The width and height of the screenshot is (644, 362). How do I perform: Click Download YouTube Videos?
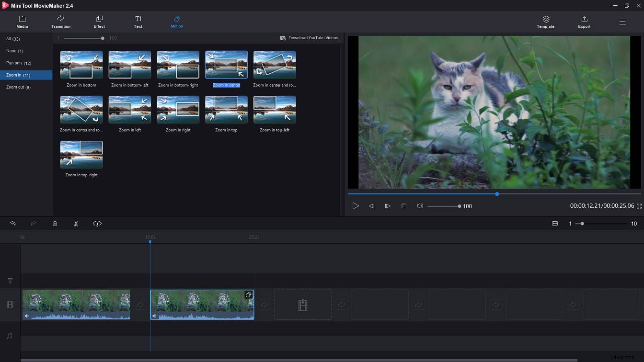coord(309,37)
